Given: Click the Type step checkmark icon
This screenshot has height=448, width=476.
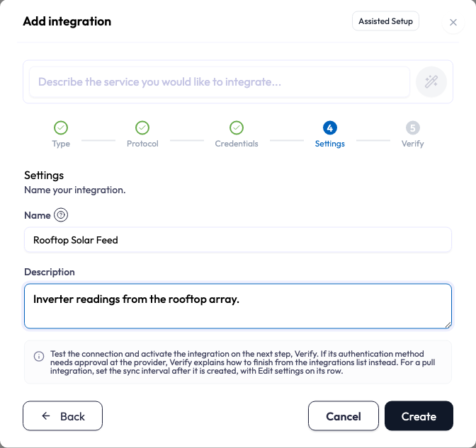Looking at the screenshot, I should tap(61, 127).
